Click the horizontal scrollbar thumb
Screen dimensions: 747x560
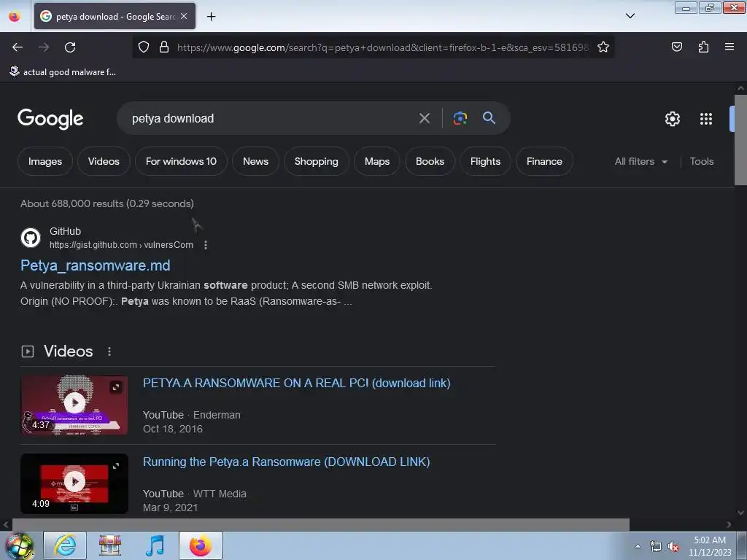pos(321,524)
